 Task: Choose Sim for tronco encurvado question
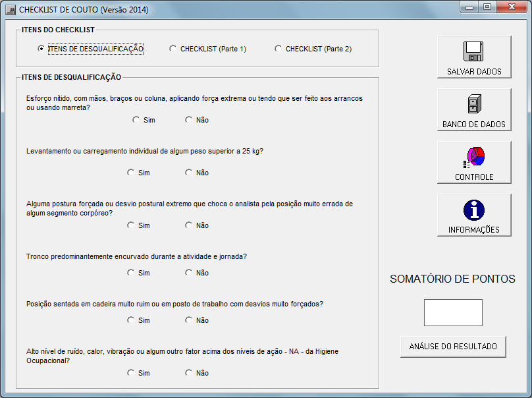pyautogui.click(x=138, y=273)
